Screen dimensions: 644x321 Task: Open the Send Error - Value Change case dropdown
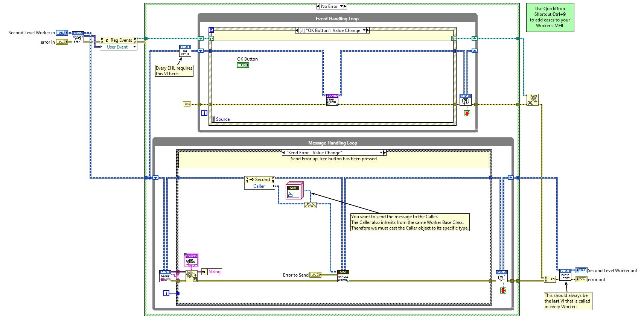tap(381, 153)
